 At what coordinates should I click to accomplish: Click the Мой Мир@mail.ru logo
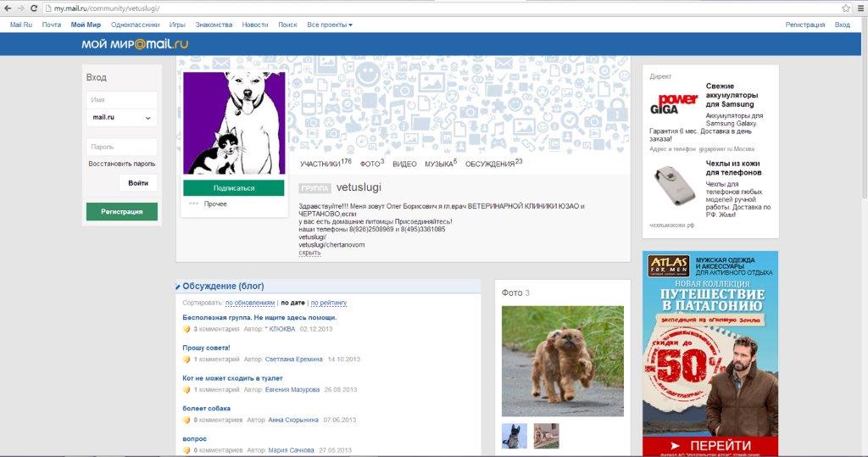pyautogui.click(x=135, y=44)
